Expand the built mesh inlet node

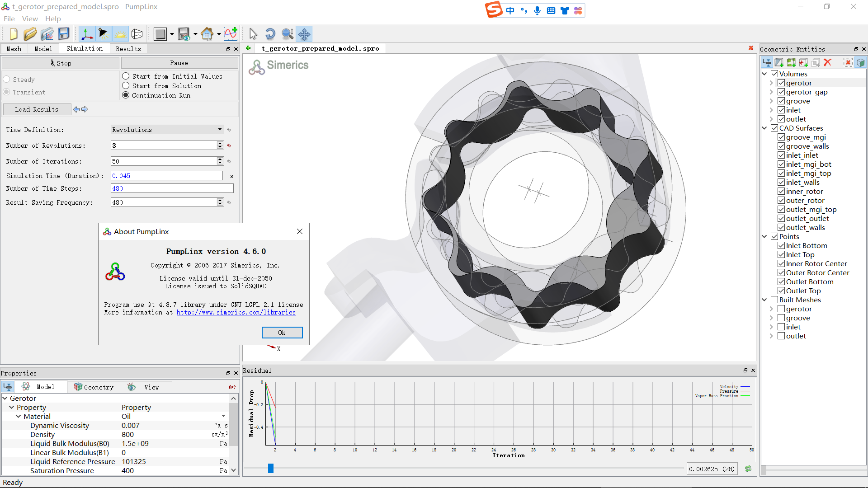[771, 327]
